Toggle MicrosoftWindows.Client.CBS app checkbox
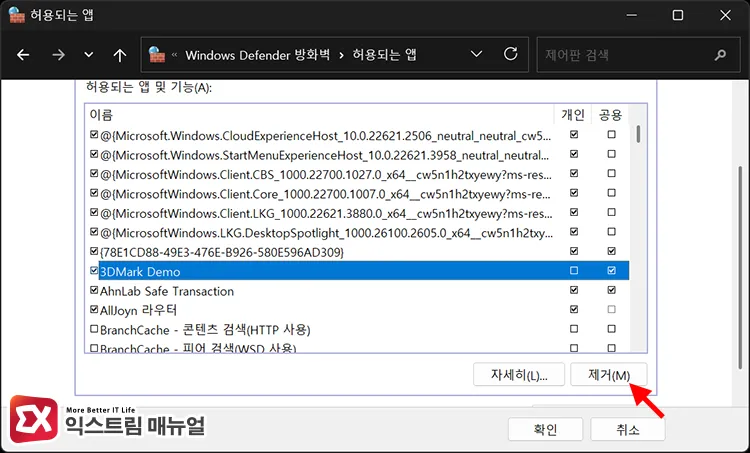 coord(94,174)
